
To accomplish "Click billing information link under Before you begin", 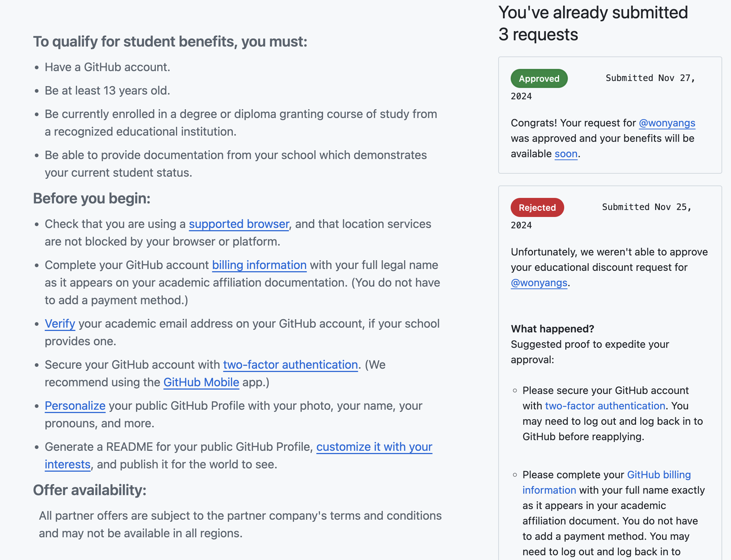I will click(x=259, y=265).
